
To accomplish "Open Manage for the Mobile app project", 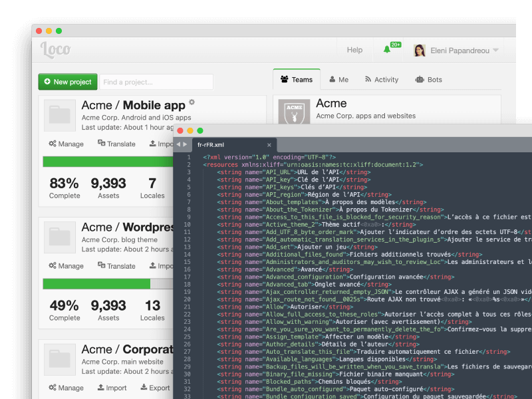I will point(66,144).
